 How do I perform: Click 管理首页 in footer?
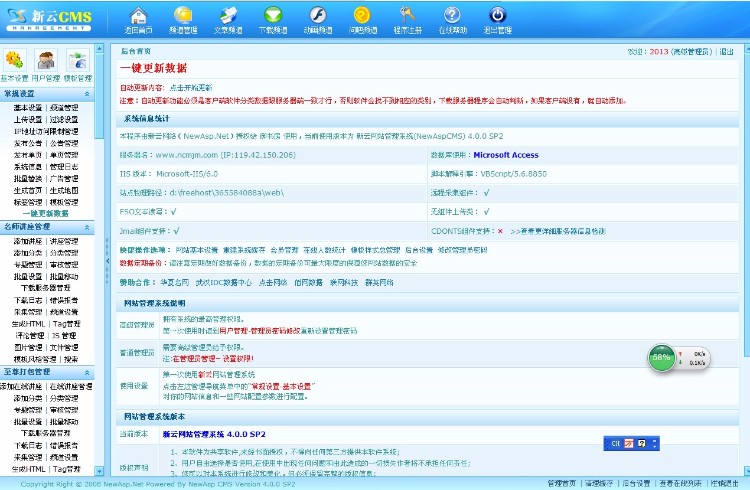(x=562, y=483)
